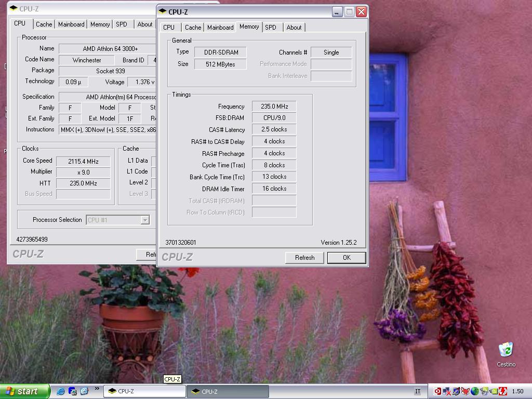Open the Windows start menu
This screenshot has width=532, height=399.
point(25,391)
